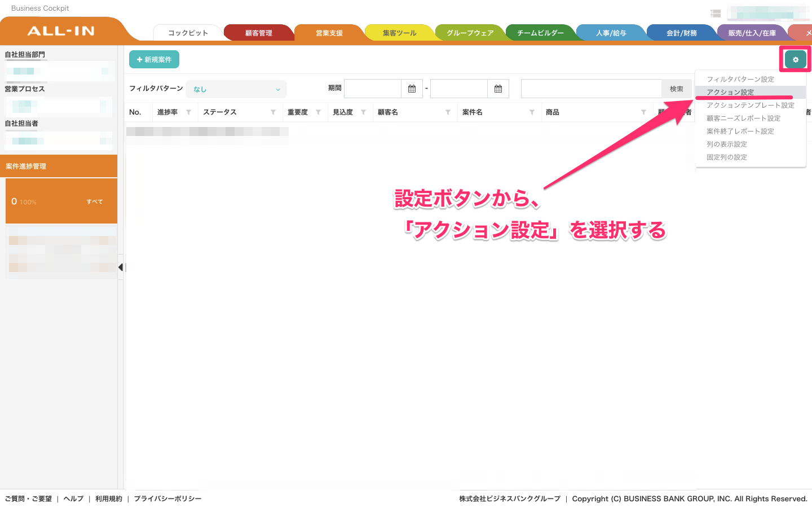Click the 案件名 column header label
Screen dimensions: 812x508
coord(473,112)
